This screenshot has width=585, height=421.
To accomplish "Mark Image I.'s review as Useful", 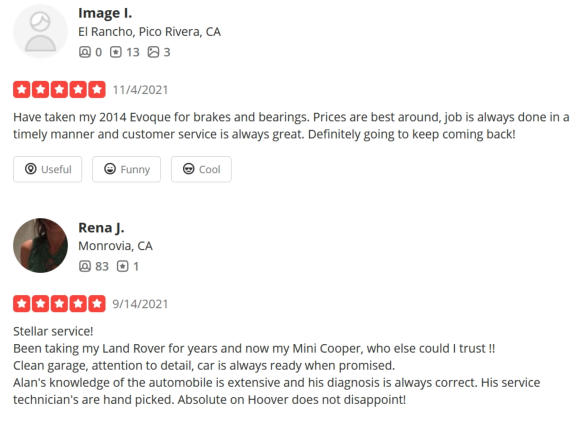I will [x=47, y=169].
